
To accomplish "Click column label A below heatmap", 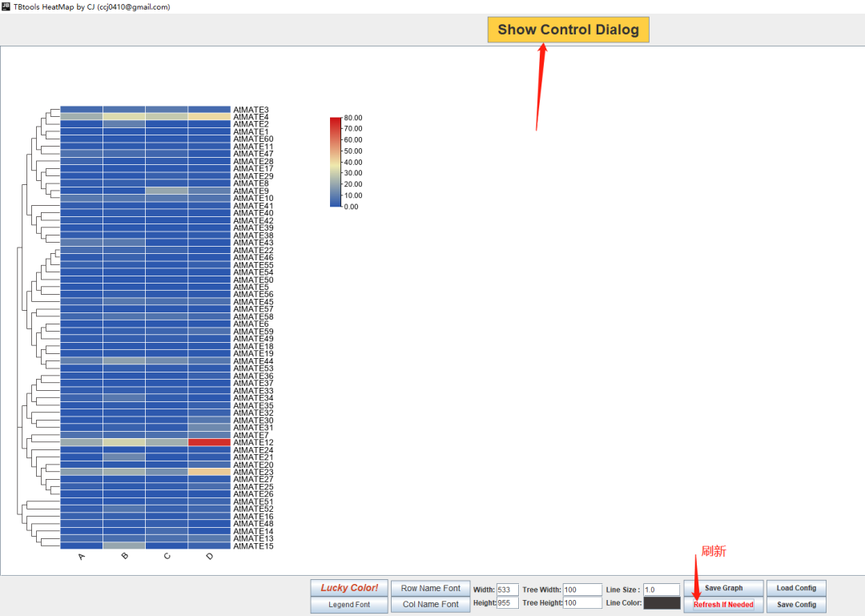I will pyautogui.click(x=82, y=557).
